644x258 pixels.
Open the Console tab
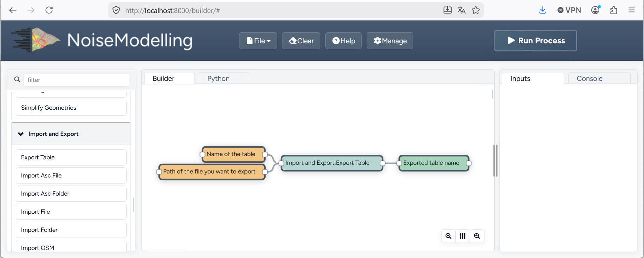click(x=599, y=78)
